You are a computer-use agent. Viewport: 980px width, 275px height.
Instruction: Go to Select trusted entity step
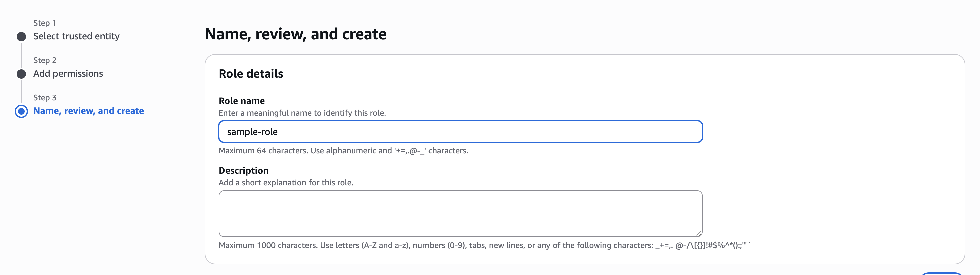[76, 36]
